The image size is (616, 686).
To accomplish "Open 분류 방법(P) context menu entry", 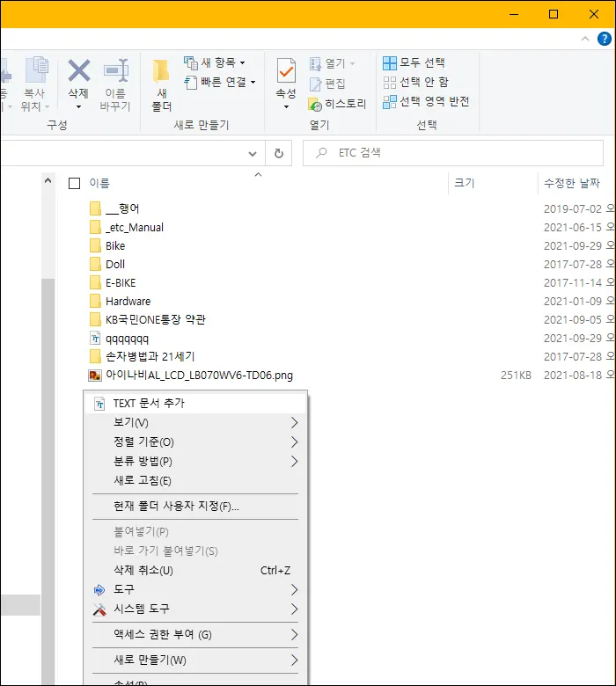I will (195, 461).
